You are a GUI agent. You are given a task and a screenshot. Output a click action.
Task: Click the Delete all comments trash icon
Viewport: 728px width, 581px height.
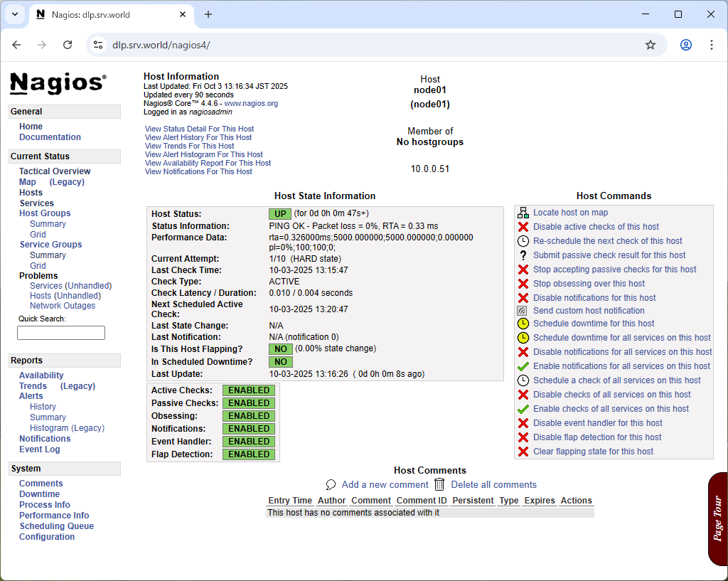click(x=439, y=484)
